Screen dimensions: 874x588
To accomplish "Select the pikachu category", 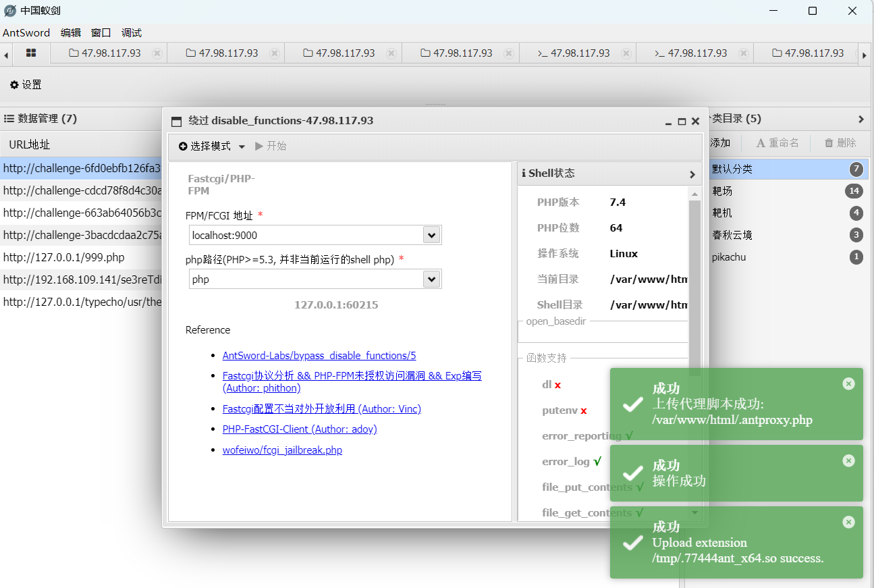I will (x=787, y=257).
